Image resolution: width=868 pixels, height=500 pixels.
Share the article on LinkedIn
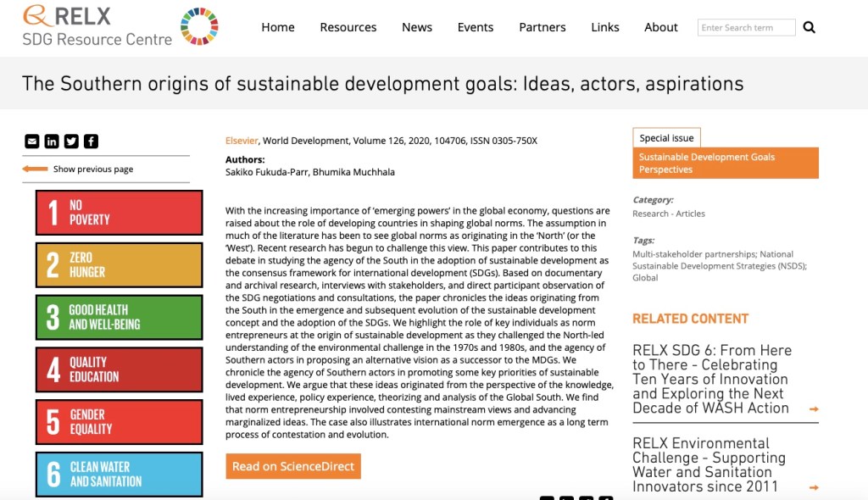point(52,142)
